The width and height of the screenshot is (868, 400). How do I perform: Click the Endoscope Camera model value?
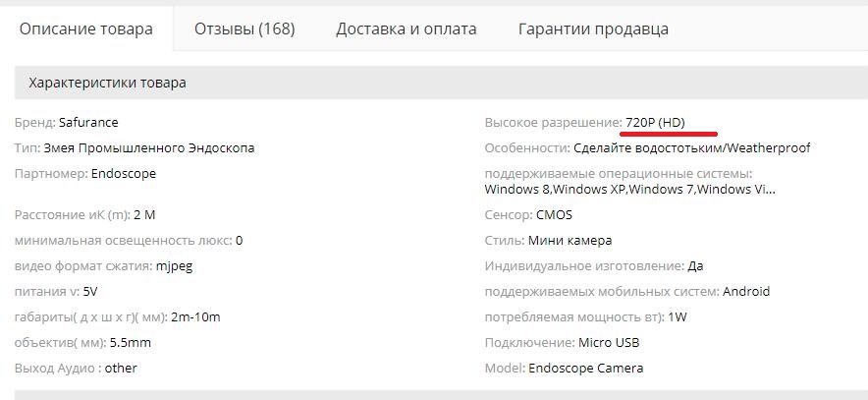[x=586, y=369]
